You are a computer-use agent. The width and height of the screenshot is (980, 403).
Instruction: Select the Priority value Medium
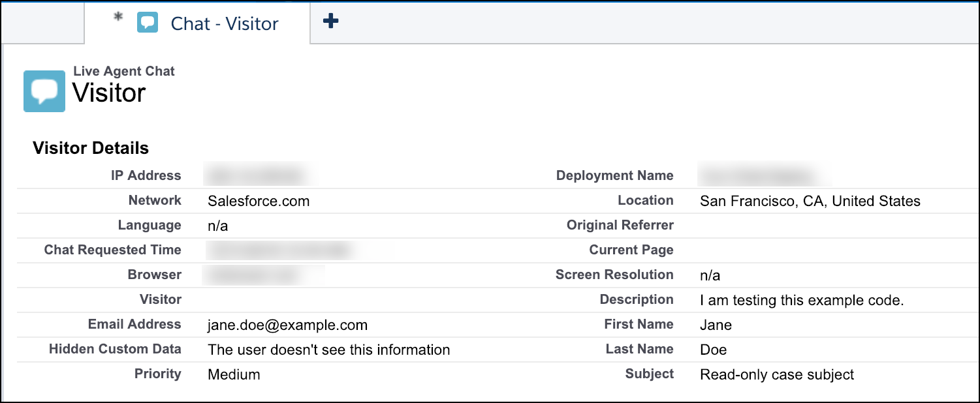(x=234, y=374)
